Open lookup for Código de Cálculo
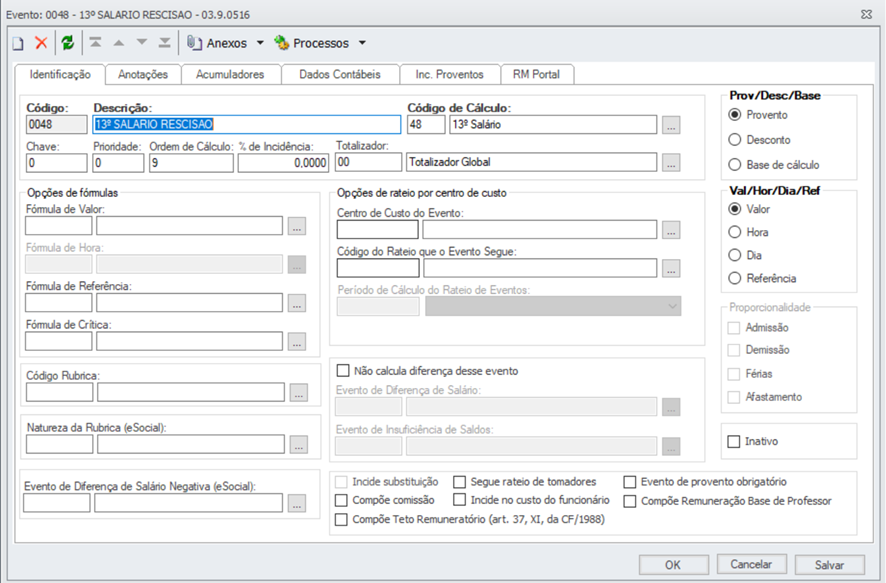The height and width of the screenshot is (583, 886). coord(671,125)
